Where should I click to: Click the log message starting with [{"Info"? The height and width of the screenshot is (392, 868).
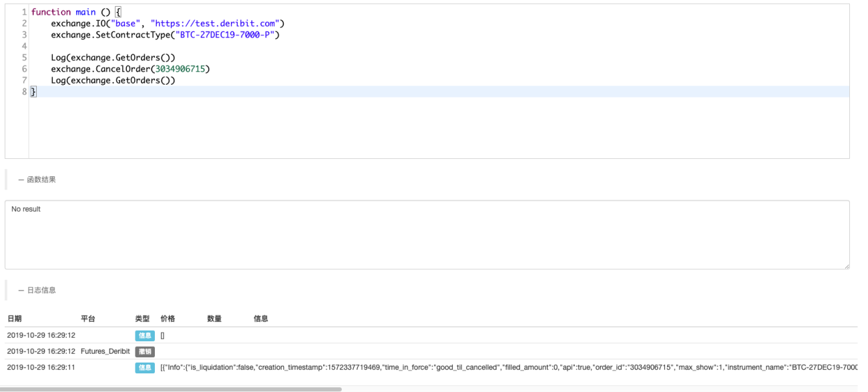[509, 368]
